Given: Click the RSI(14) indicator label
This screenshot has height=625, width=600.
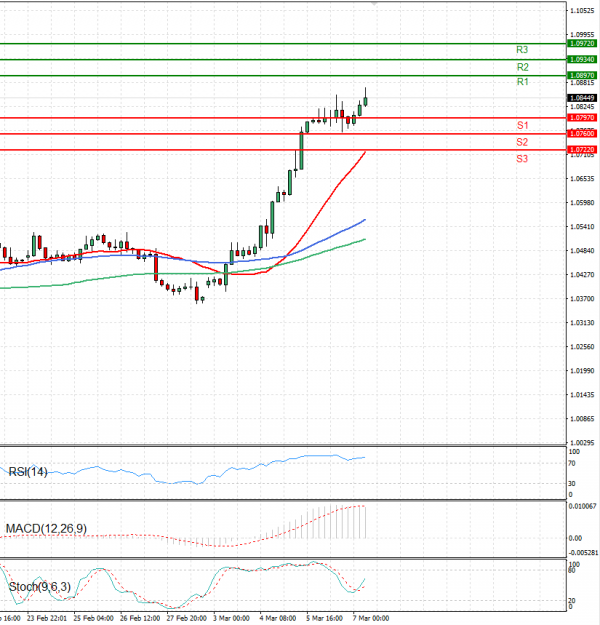Looking at the screenshot, I should pos(28,472).
